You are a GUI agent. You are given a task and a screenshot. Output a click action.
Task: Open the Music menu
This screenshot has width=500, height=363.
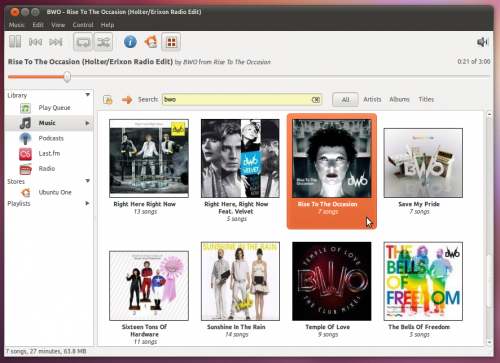[x=17, y=25]
